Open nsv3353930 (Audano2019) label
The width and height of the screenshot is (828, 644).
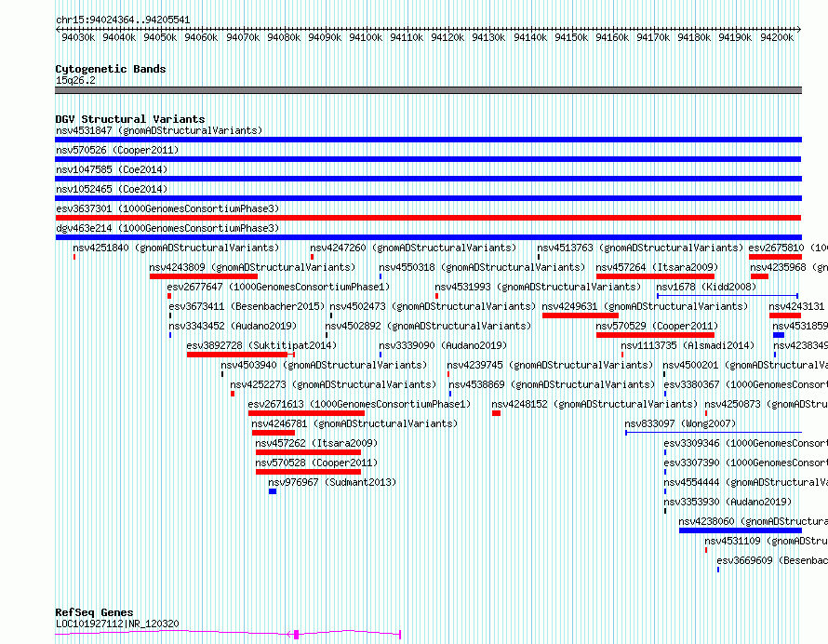(x=728, y=502)
